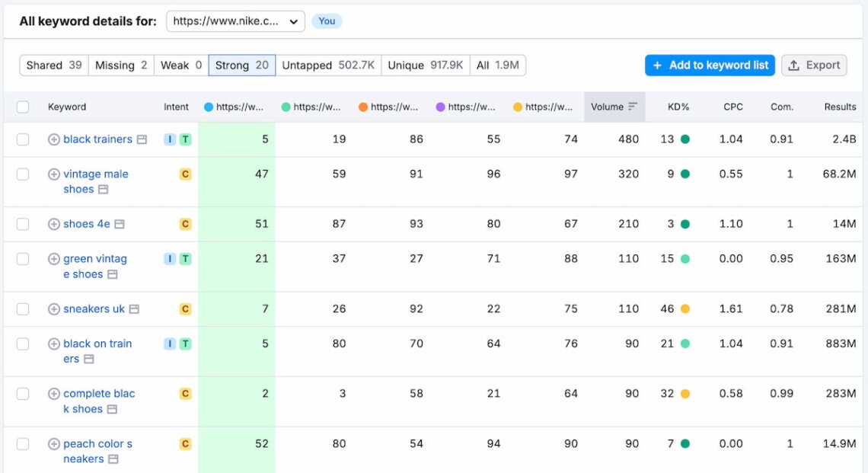Viewport: 868px width, 473px height.
Task: Toggle the select-all header checkbox
Action: tap(23, 107)
